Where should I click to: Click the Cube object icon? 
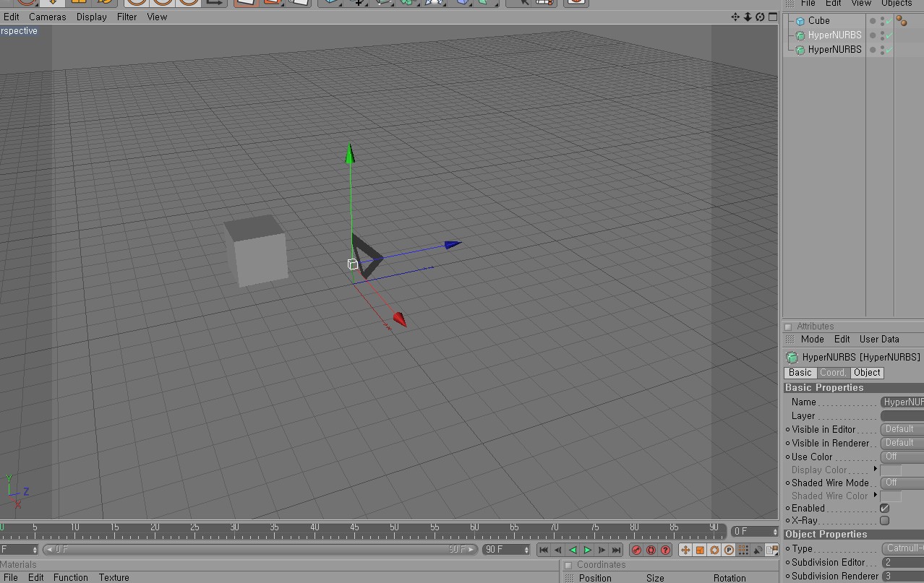point(800,21)
